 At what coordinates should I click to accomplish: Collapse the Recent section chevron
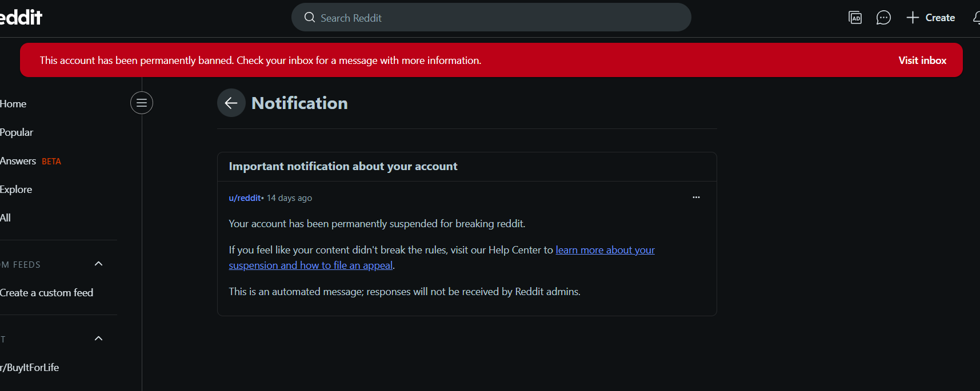click(x=98, y=338)
